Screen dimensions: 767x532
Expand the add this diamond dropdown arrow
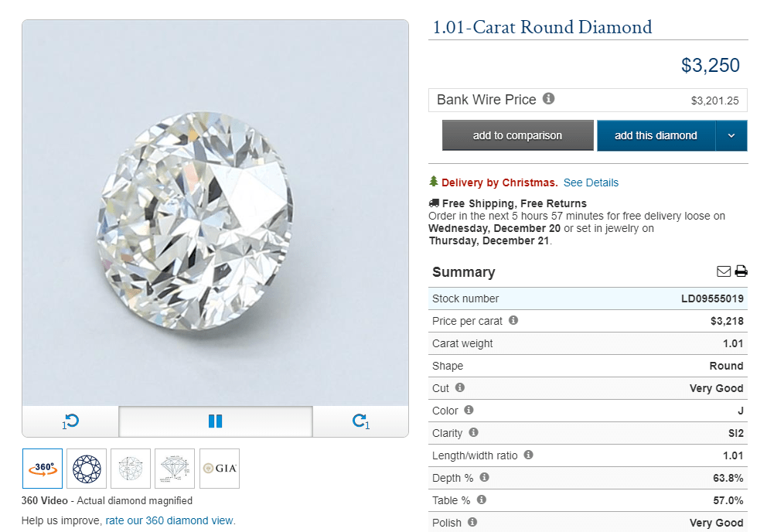731,135
